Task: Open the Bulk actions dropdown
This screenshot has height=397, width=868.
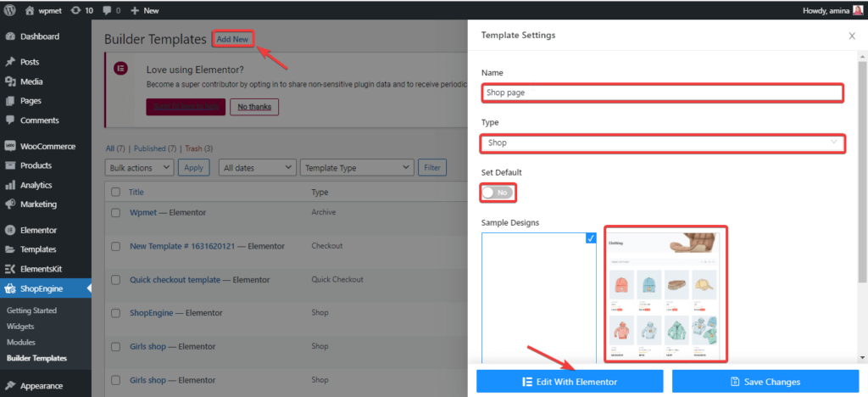Action: 139,168
